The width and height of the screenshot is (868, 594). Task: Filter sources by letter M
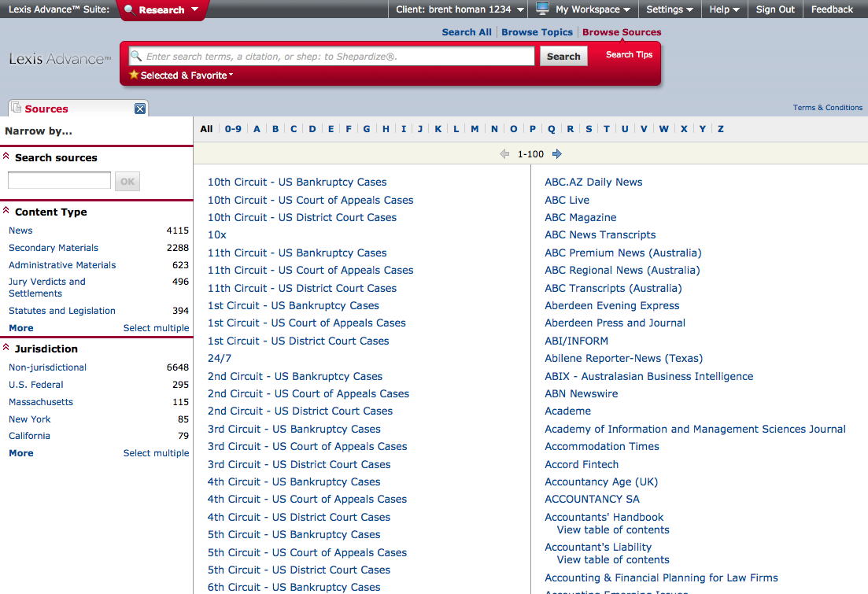click(x=475, y=129)
